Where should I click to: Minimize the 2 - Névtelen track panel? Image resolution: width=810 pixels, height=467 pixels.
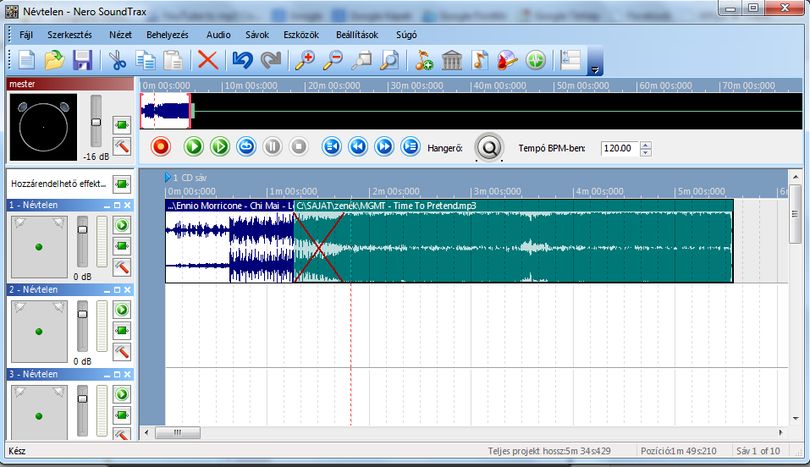[x=107, y=290]
